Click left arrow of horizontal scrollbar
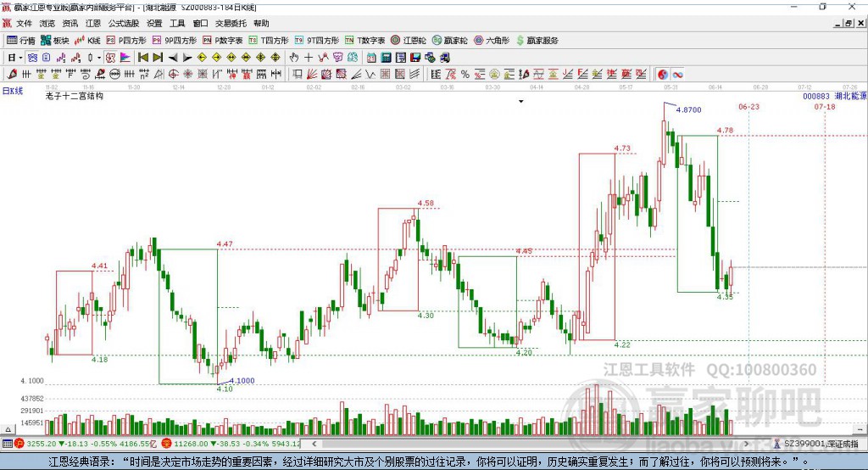This screenshot has height=470, width=868. point(314,444)
